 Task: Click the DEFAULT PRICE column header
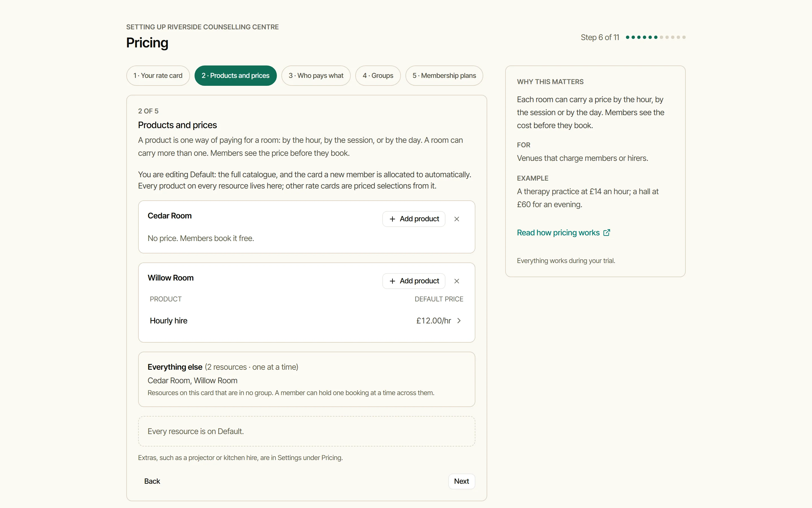click(x=438, y=299)
